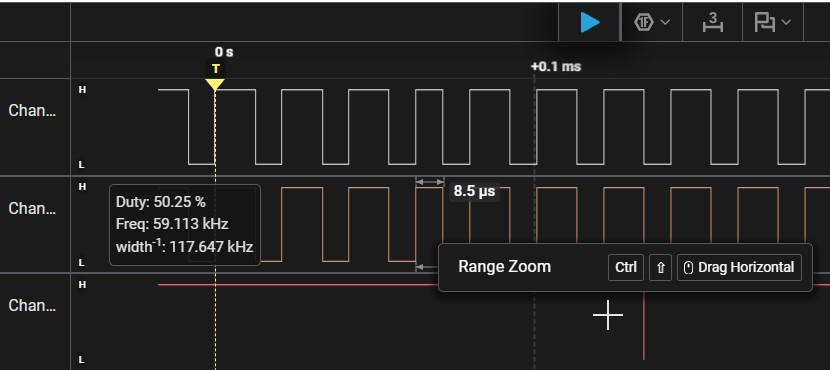Image resolution: width=830 pixels, height=370 pixels.
Task: Click the trigger mode hexagon icon
Action: coord(644,22)
